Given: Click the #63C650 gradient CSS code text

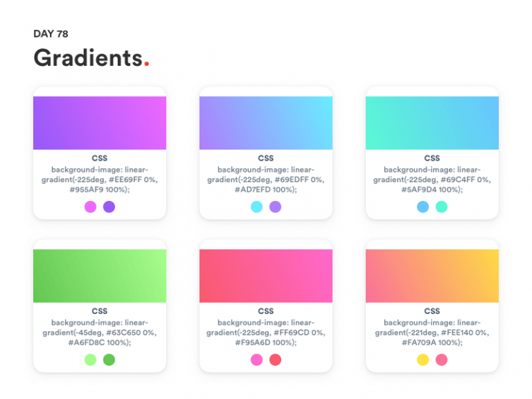Looking at the screenshot, I should (x=100, y=332).
